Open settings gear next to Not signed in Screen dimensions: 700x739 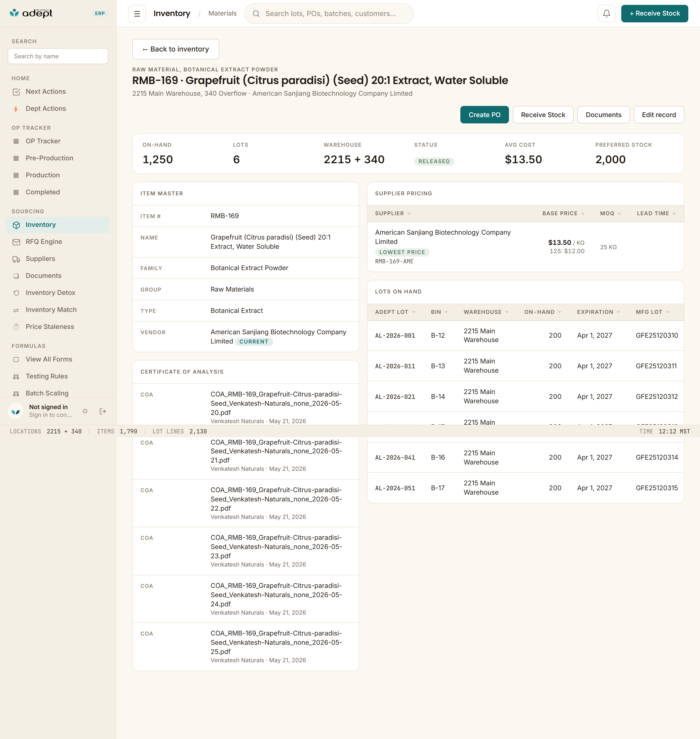click(x=85, y=411)
